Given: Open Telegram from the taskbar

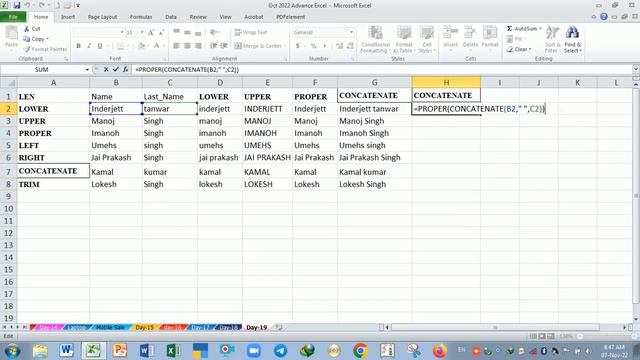Looking at the screenshot, I should click(x=280, y=351).
